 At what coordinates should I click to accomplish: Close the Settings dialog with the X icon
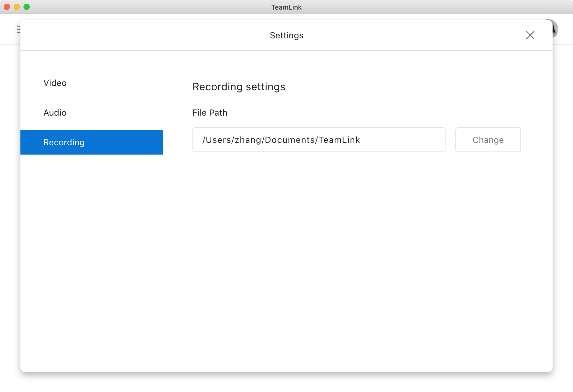530,35
